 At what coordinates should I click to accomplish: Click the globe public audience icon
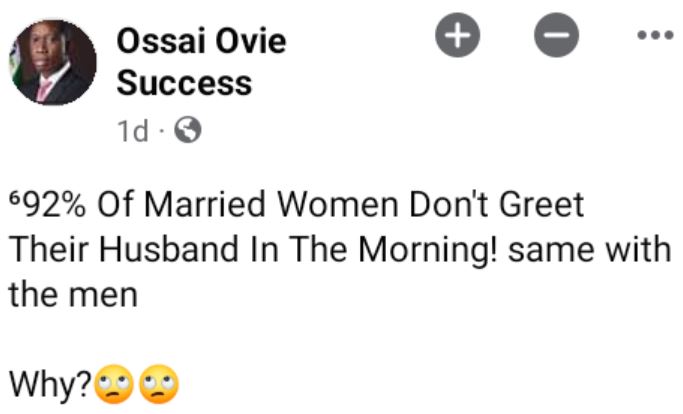point(187,130)
